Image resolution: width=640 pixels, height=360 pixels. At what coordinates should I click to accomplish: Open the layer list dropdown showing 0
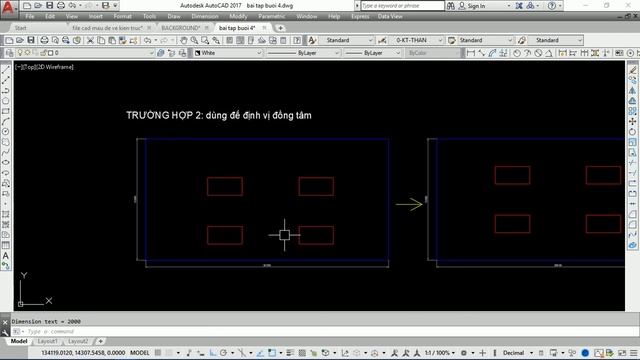coord(151,53)
